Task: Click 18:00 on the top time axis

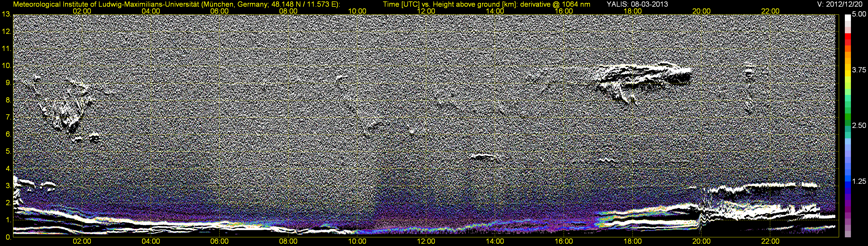Action: [x=632, y=12]
